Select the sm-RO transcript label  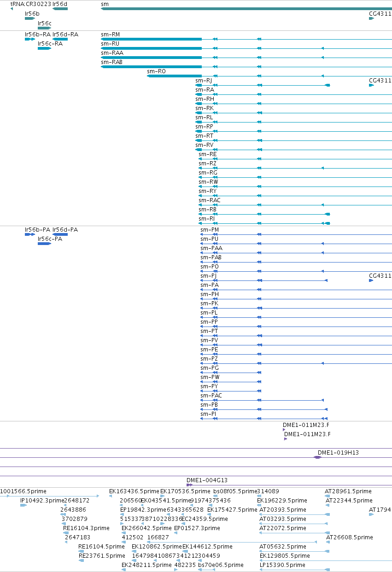click(x=156, y=71)
